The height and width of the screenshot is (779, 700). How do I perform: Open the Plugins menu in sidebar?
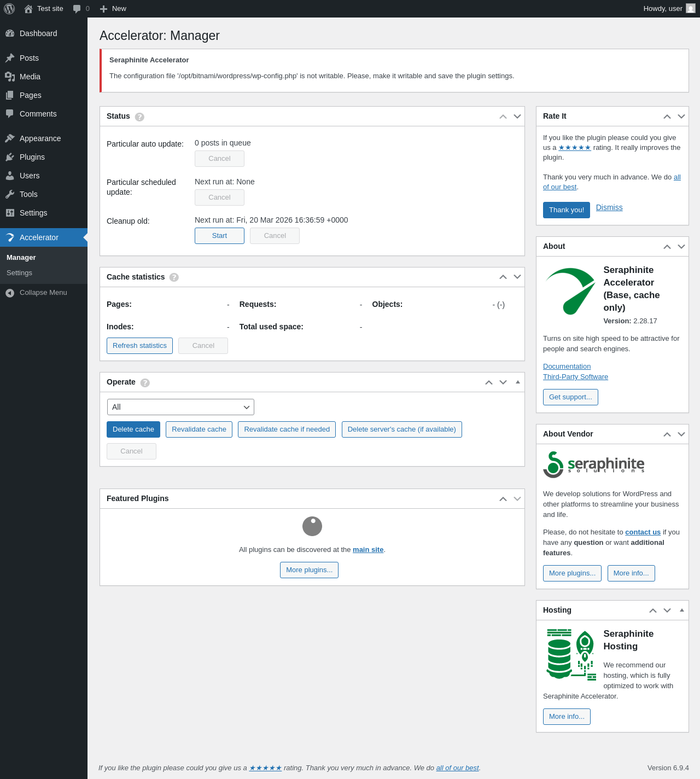tap(32, 157)
